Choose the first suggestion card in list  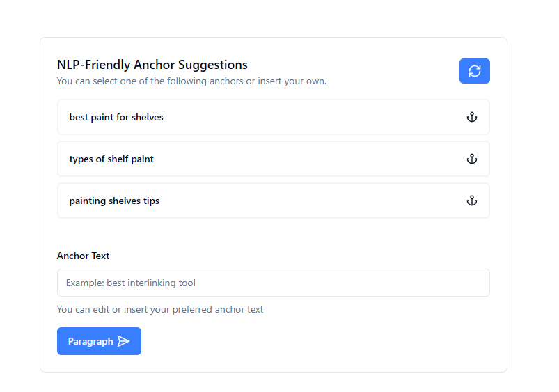274,117
